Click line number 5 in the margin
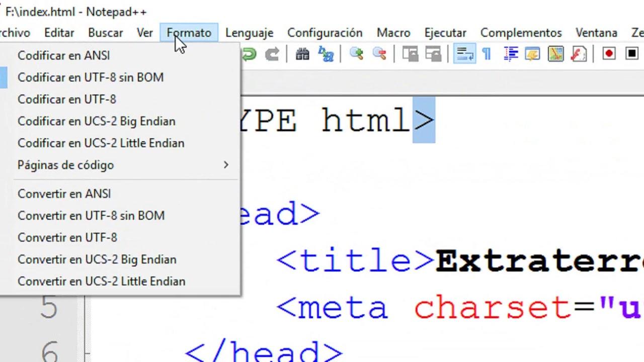644x362 pixels. coord(49,307)
